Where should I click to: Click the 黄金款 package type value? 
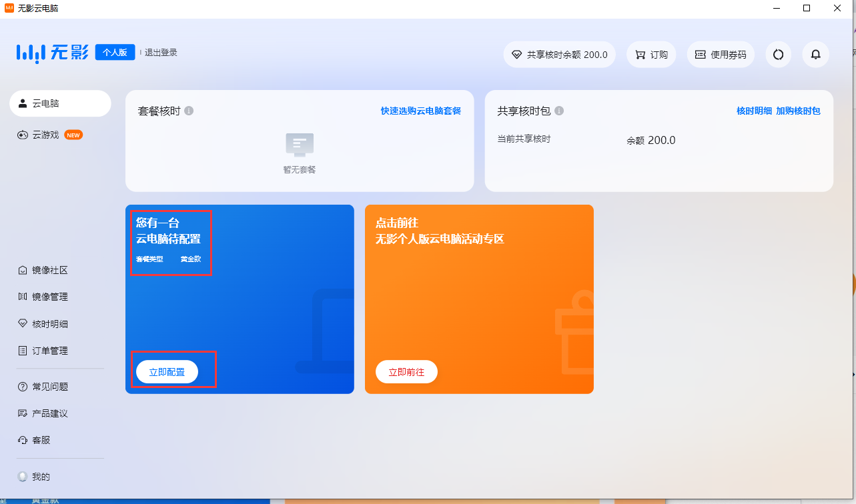[x=190, y=259]
